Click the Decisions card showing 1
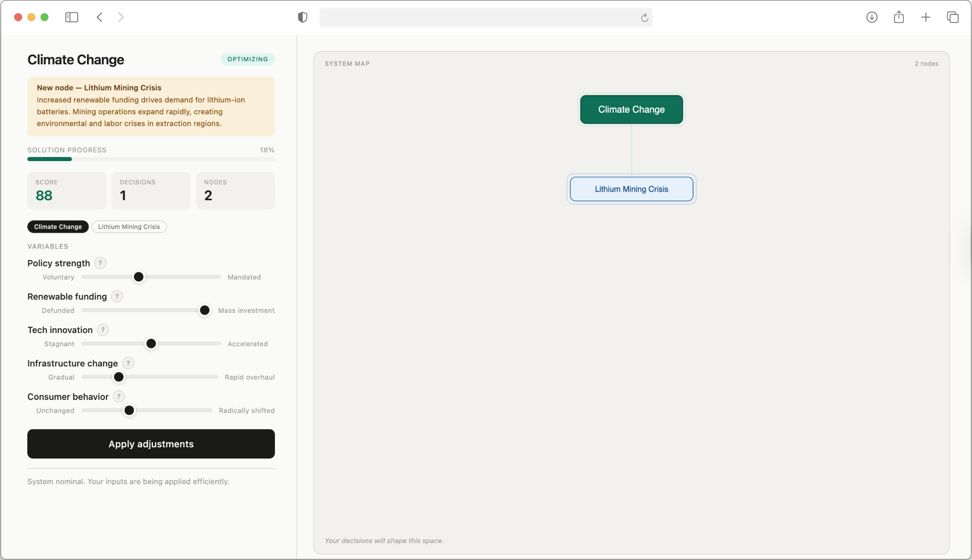The height and width of the screenshot is (560, 972). click(x=151, y=190)
